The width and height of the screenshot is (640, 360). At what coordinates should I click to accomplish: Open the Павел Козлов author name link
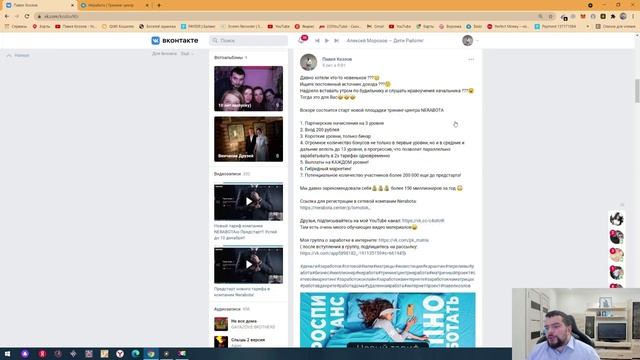[x=337, y=59]
